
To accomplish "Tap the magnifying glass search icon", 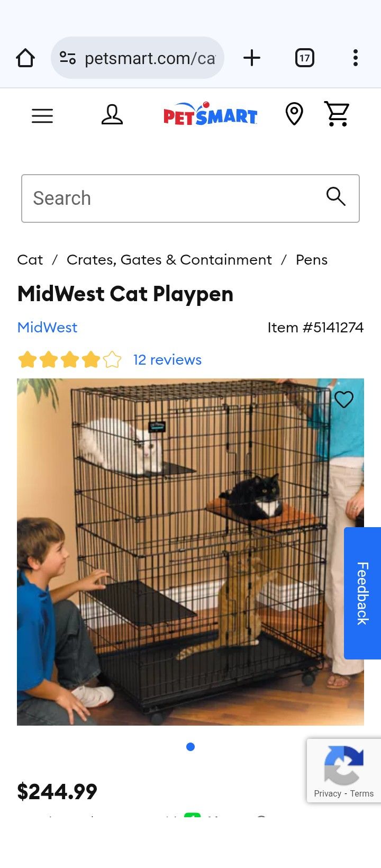I will 336,196.
